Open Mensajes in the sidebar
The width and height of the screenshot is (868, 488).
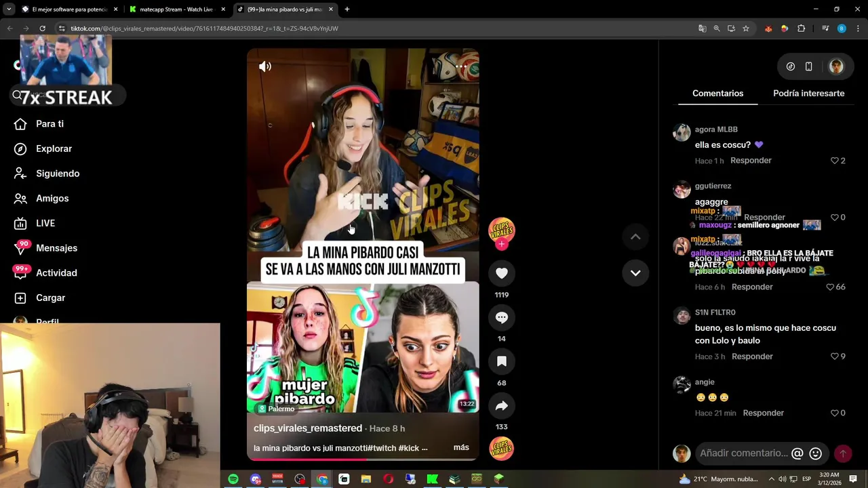point(56,248)
